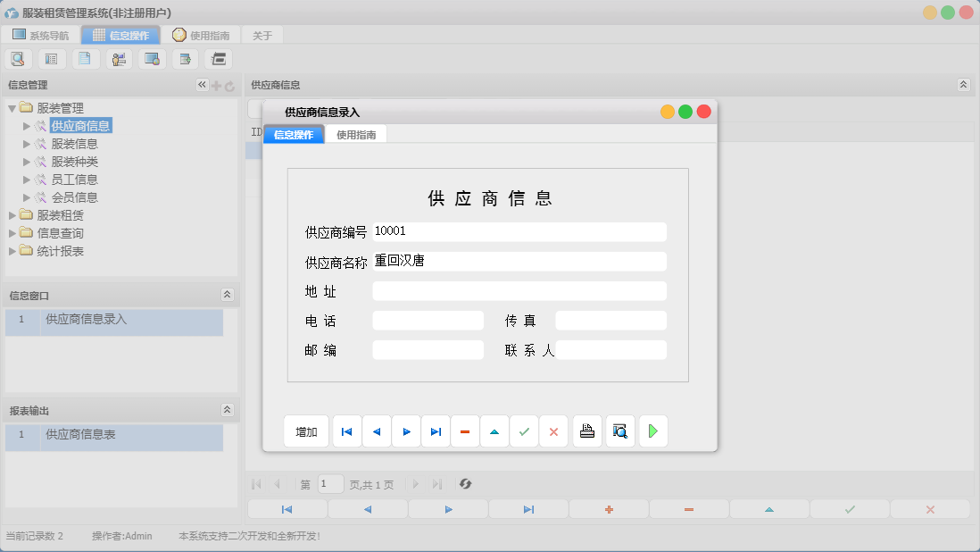This screenshot has height=552, width=980.
Task: Select 员工信息 in the tree
Action: (x=74, y=180)
